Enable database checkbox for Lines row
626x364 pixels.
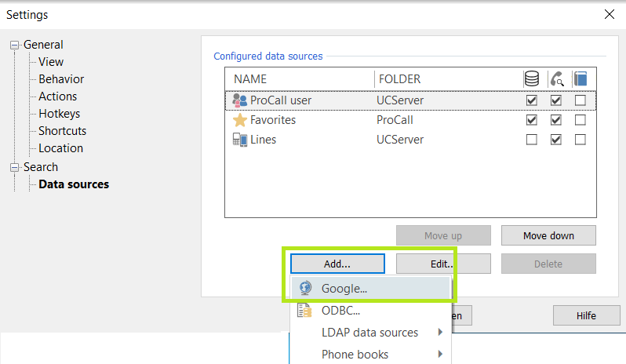point(532,140)
